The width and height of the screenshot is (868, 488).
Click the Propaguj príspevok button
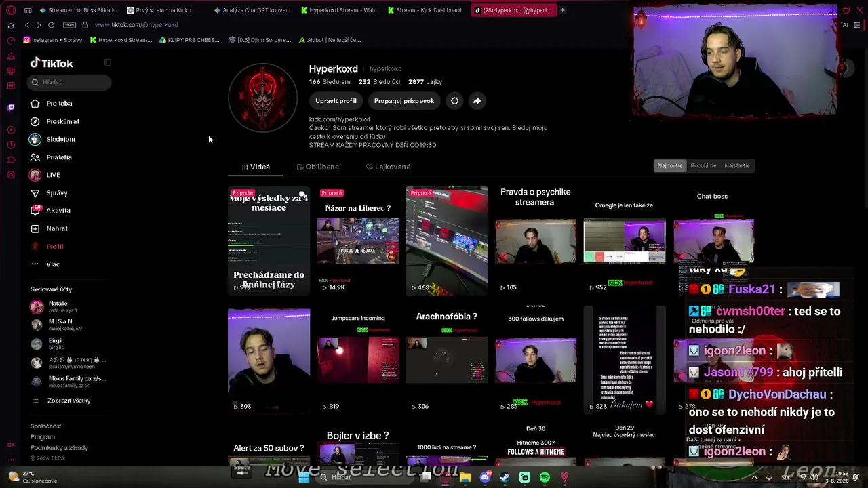pos(404,101)
